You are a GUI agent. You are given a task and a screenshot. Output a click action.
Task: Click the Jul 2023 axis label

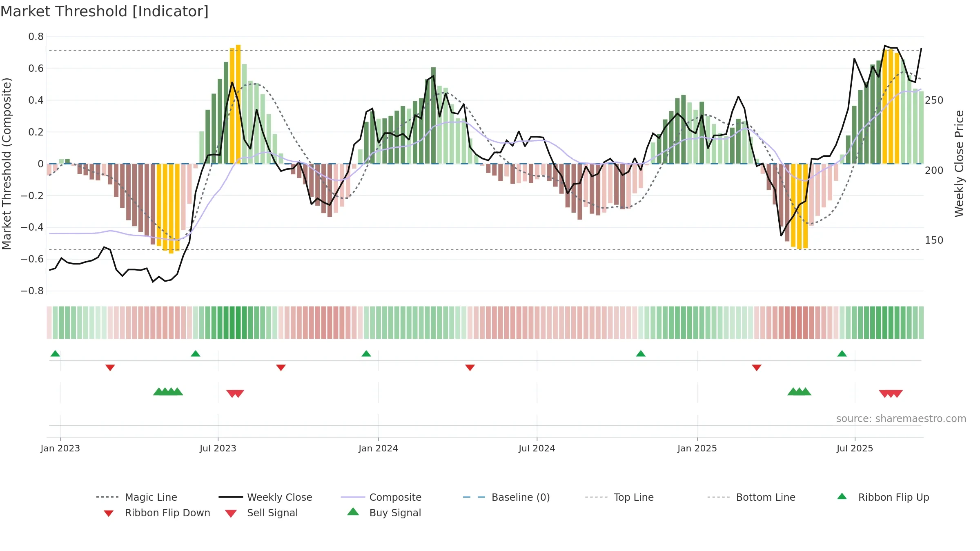click(218, 448)
